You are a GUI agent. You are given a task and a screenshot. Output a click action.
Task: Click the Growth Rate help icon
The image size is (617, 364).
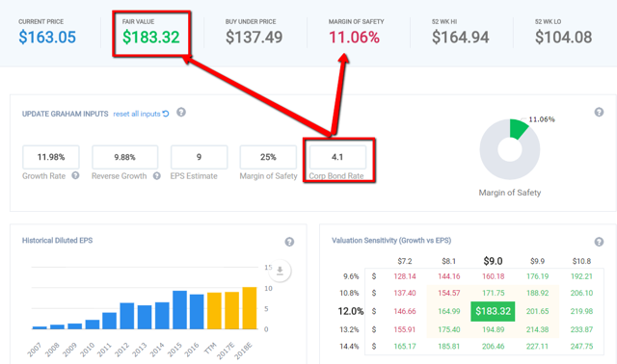tap(75, 175)
